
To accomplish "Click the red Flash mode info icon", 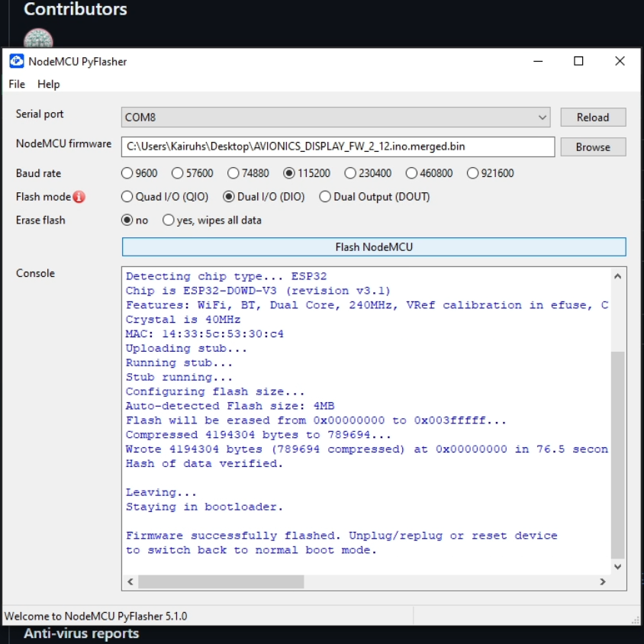I will 79,197.
